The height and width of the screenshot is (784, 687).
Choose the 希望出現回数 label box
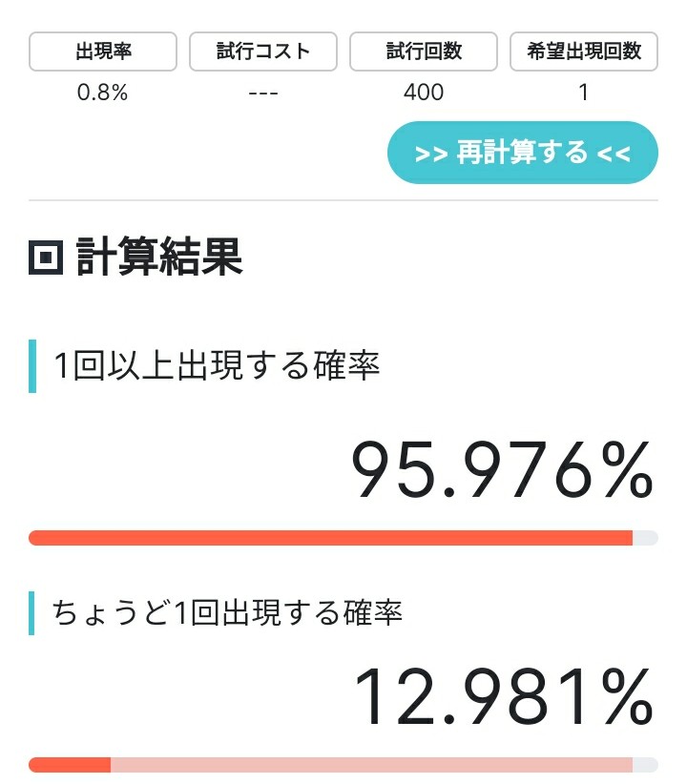click(584, 52)
